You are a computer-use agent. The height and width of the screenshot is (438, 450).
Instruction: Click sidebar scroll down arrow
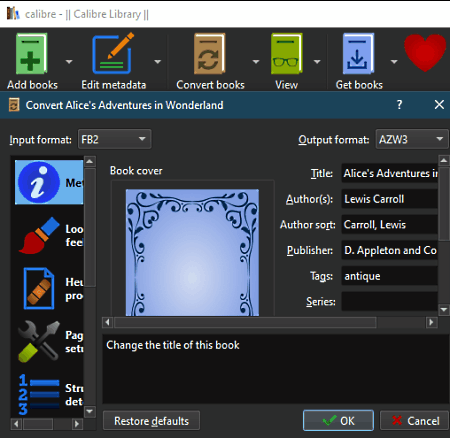point(89,411)
